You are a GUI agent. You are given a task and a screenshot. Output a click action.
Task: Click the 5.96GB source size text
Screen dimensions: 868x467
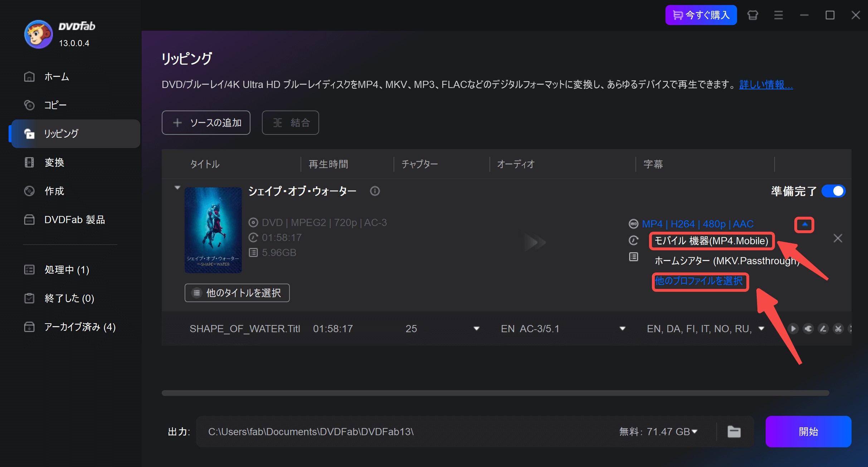(279, 252)
